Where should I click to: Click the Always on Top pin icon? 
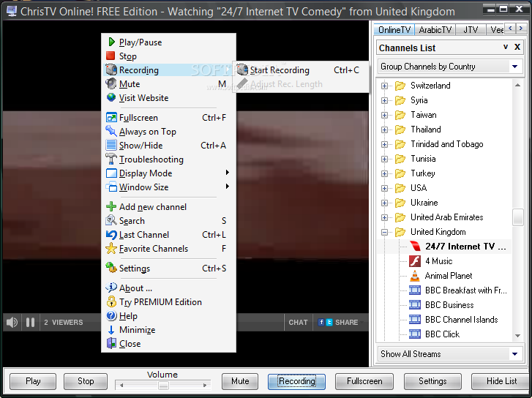[111, 131]
